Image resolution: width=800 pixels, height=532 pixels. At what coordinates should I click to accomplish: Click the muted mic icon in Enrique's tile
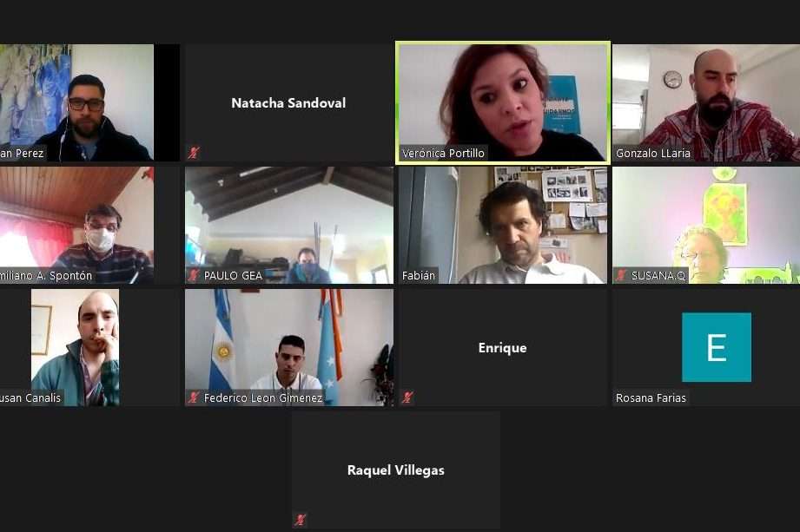(407, 397)
